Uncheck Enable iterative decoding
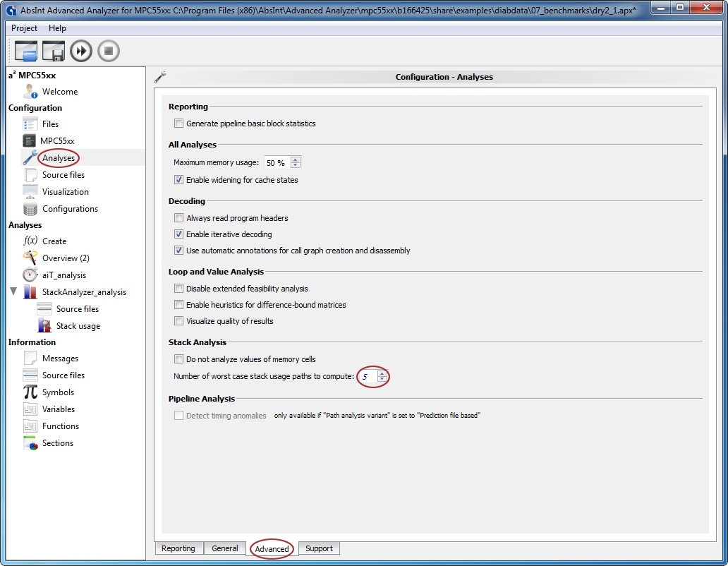The height and width of the screenshot is (566, 728). (x=178, y=234)
